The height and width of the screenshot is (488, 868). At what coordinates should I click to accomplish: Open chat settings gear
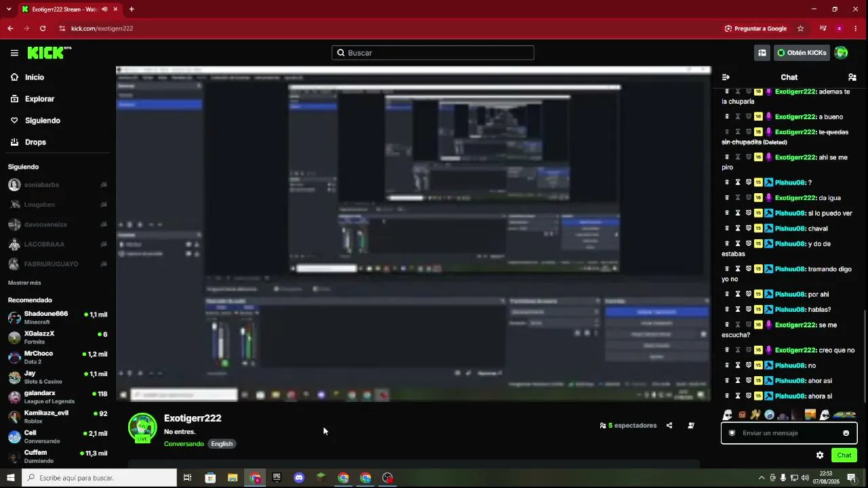click(820, 455)
